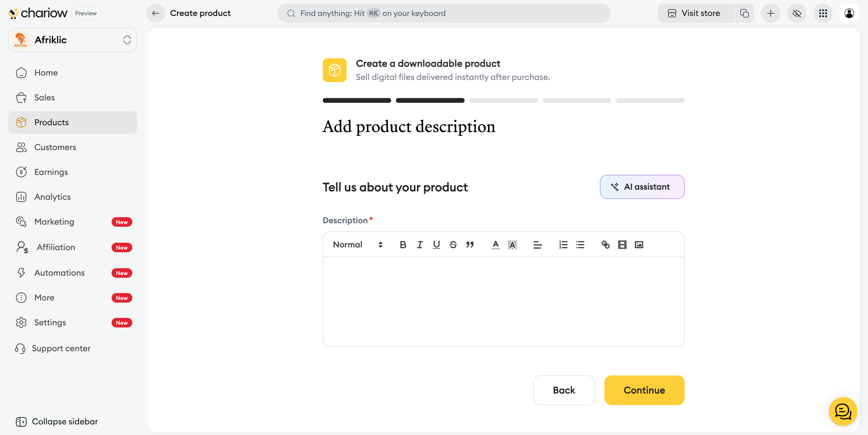Open the Normal heading style dropdown
Viewport: 868px width, 435px height.
coord(357,244)
